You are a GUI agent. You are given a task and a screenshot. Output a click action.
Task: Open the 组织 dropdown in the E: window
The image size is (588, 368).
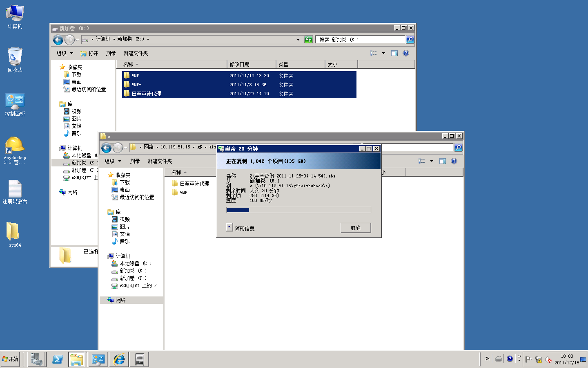point(65,53)
